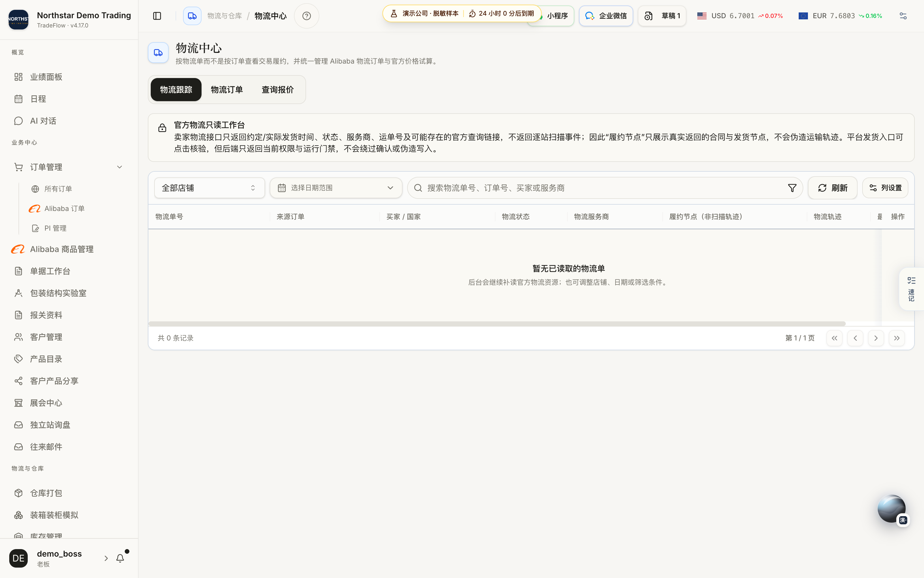Open 包装结构实验室
The width and height of the screenshot is (924, 578).
point(69,293)
